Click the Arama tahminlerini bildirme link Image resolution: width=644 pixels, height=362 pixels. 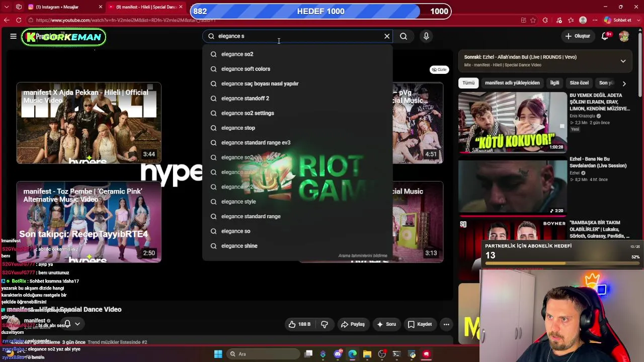(x=363, y=255)
